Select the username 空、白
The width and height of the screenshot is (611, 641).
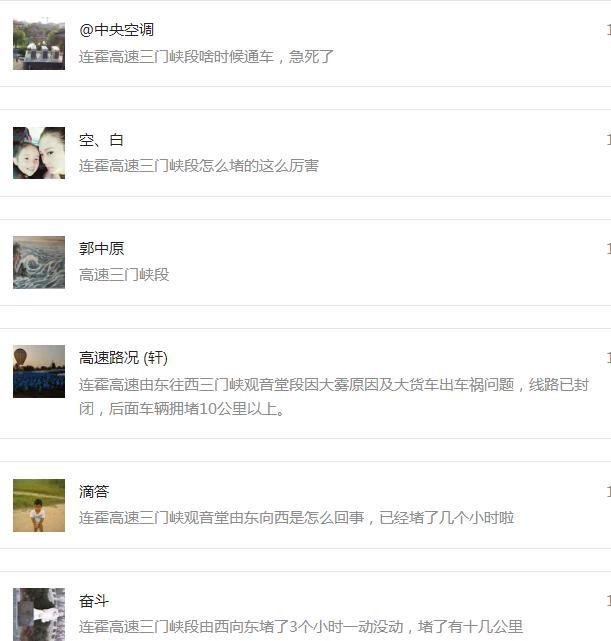click(101, 140)
